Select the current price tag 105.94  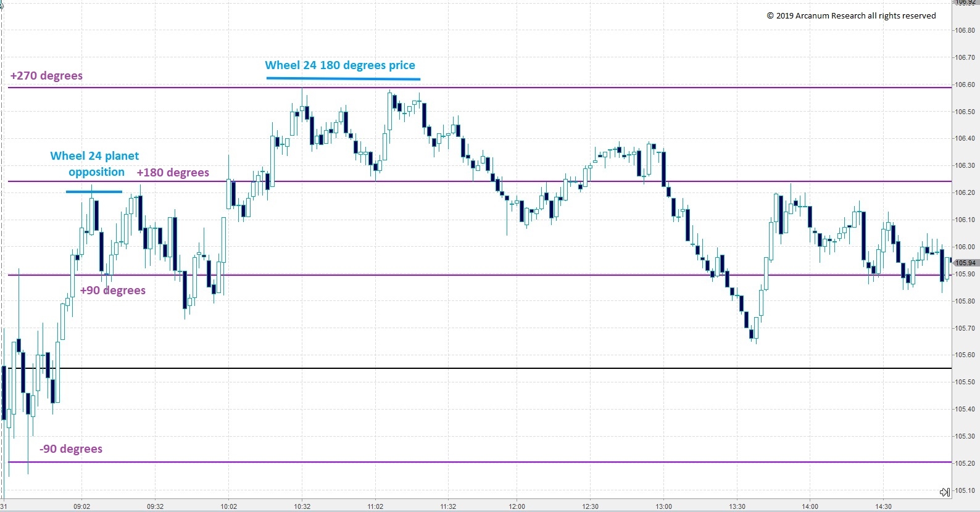[x=965, y=263]
